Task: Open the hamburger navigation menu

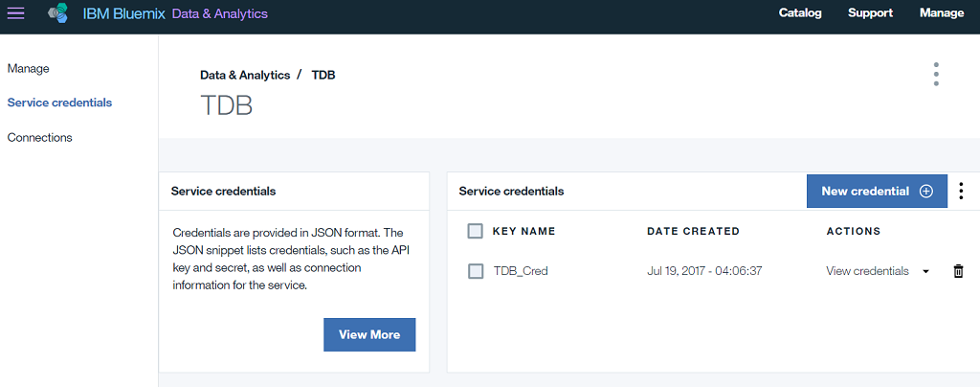Action: (15, 13)
